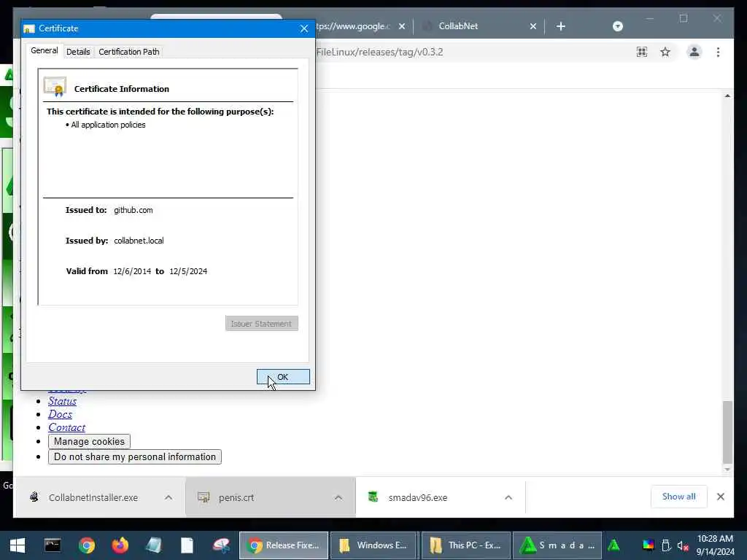
Task: Click OK in the Certificate dialog
Action: coord(283,377)
